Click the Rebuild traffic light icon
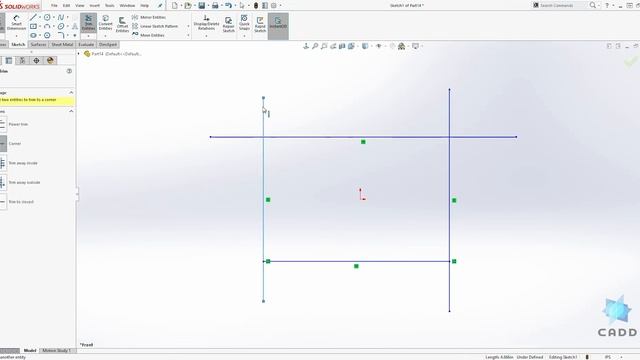The width and height of the screenshot is (640, 360). (256, 5)
